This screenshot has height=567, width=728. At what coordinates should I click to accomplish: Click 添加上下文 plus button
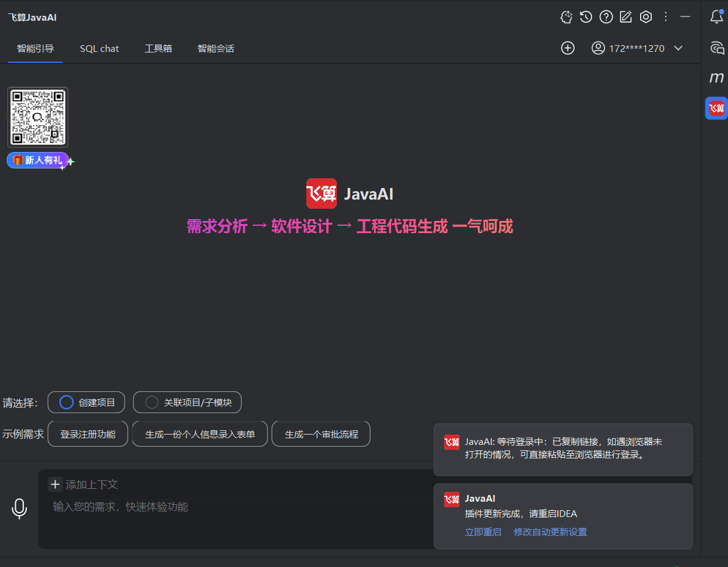pos(55,484)
